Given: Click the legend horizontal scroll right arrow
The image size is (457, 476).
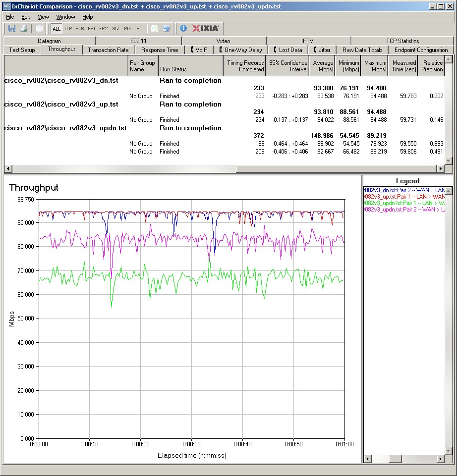Looking at the screenshot, I should (441, 459).
